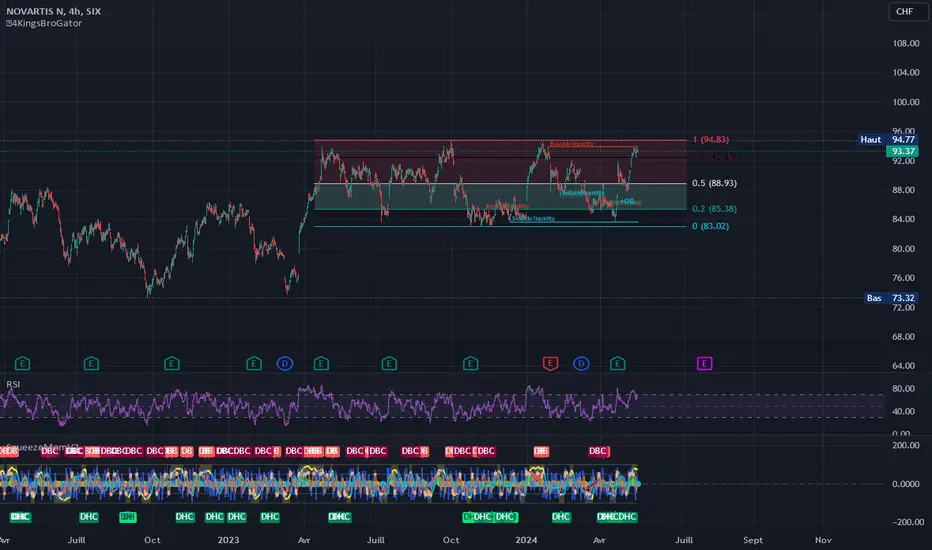932x550 pixels.
Task: Click the red DB signal label above 2024
Action: pyautogui.click(x=541, y=451)
